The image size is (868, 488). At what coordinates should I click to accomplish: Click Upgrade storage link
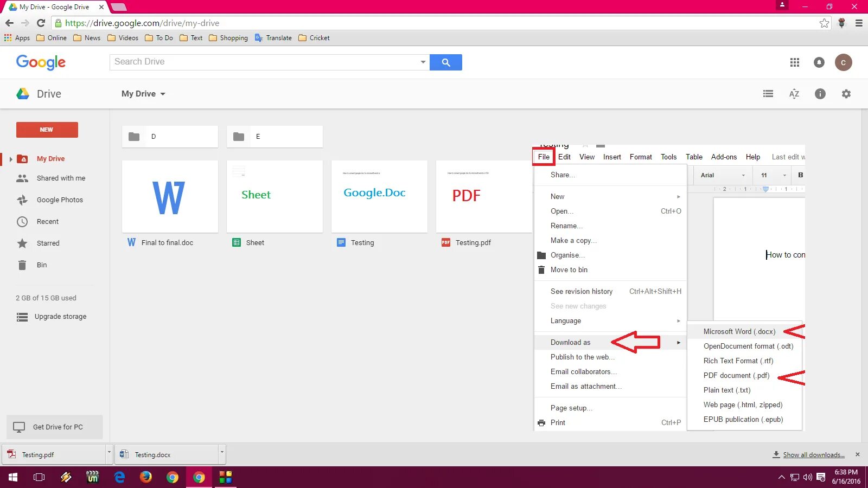point(60,317)
